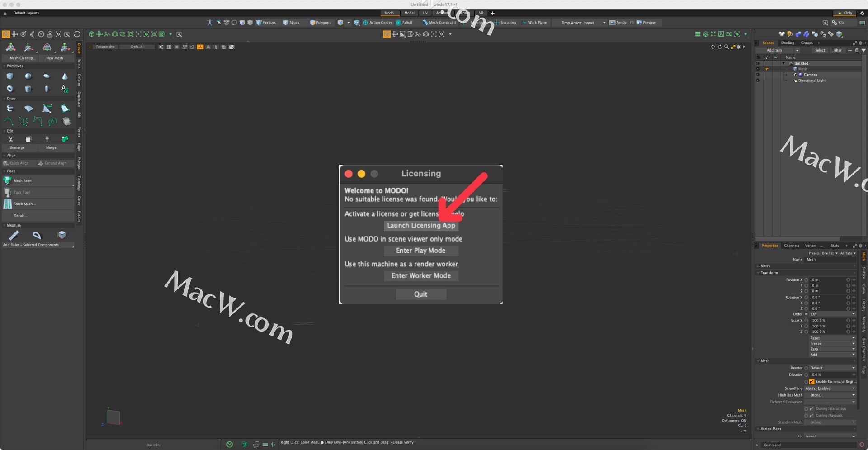Open the Smoothing Always Enabled dropdown

coord(830,388)
